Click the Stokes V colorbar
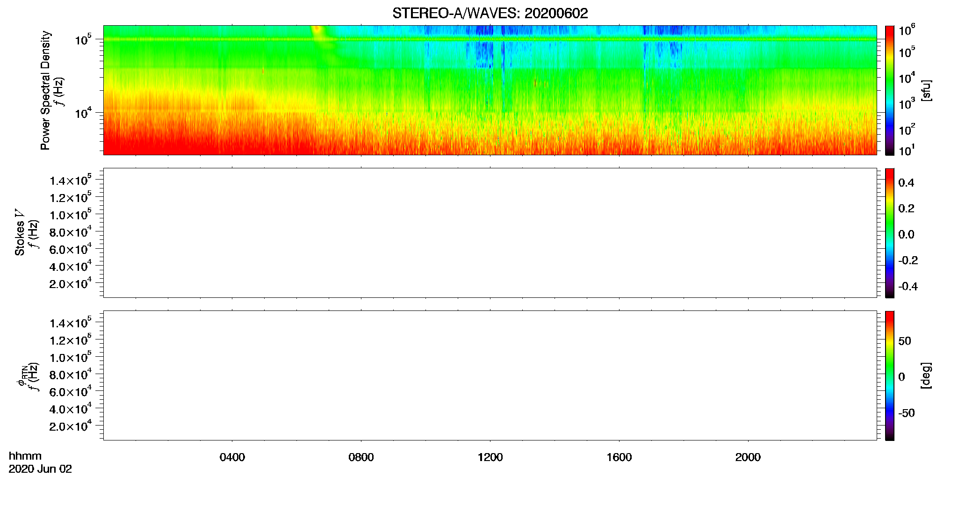This screenshot has width=980, height=505. coord(890,233)
